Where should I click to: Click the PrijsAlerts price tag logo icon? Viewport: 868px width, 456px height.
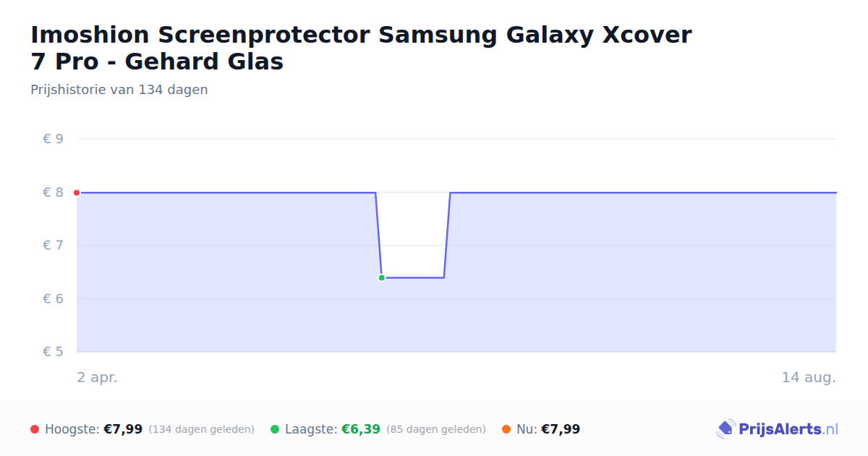click(726, 429)
